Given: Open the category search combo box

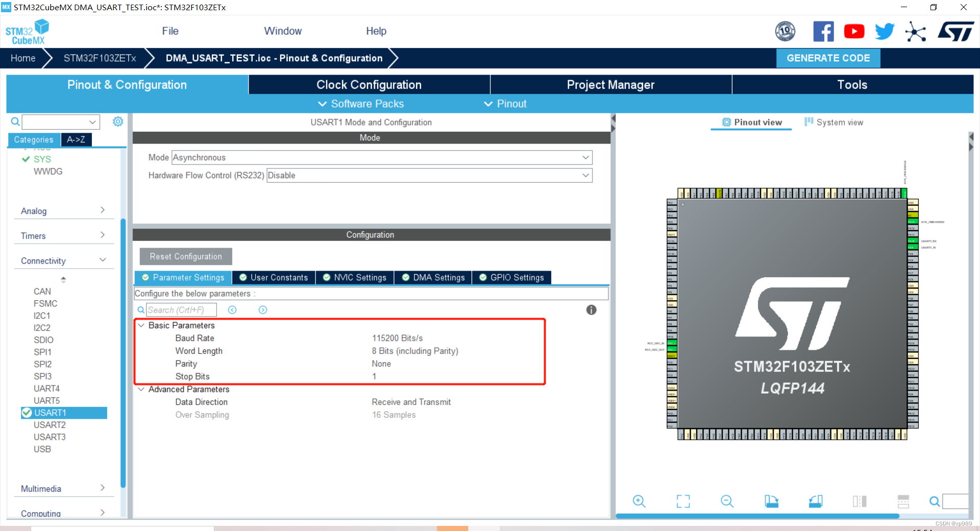Looking at the screenshot, I should pyautogui.click(x=61, y=122).
